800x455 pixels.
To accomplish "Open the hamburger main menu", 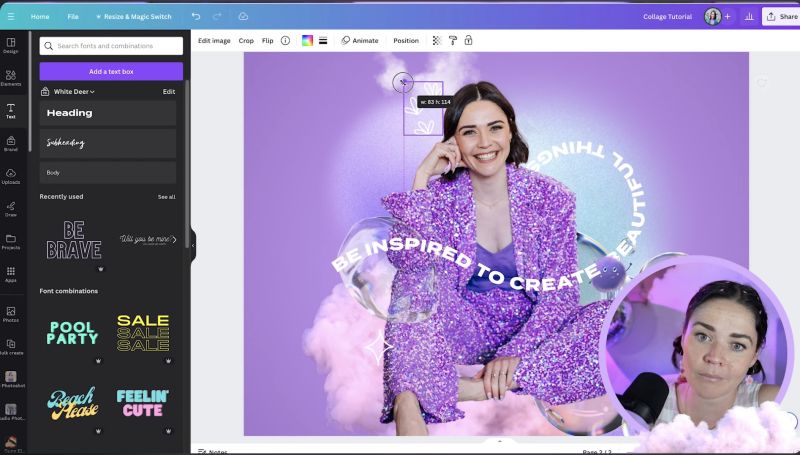I will coord(10,16).
